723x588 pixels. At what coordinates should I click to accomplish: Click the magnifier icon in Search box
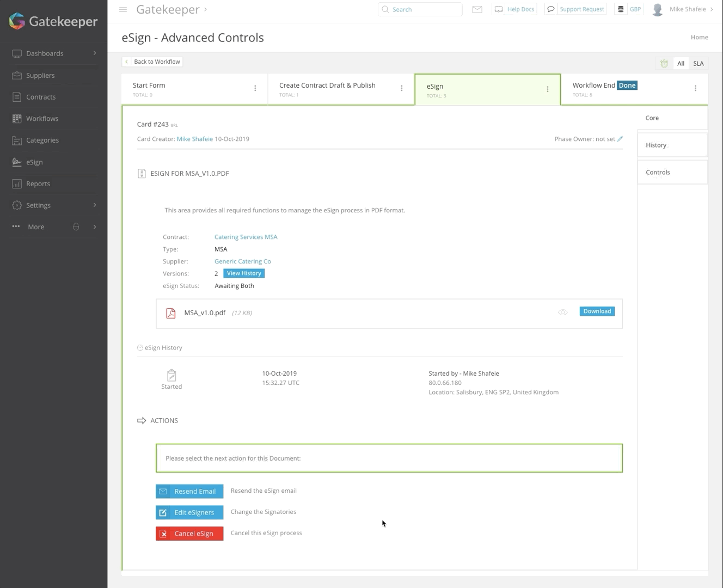tap(385, 9)
